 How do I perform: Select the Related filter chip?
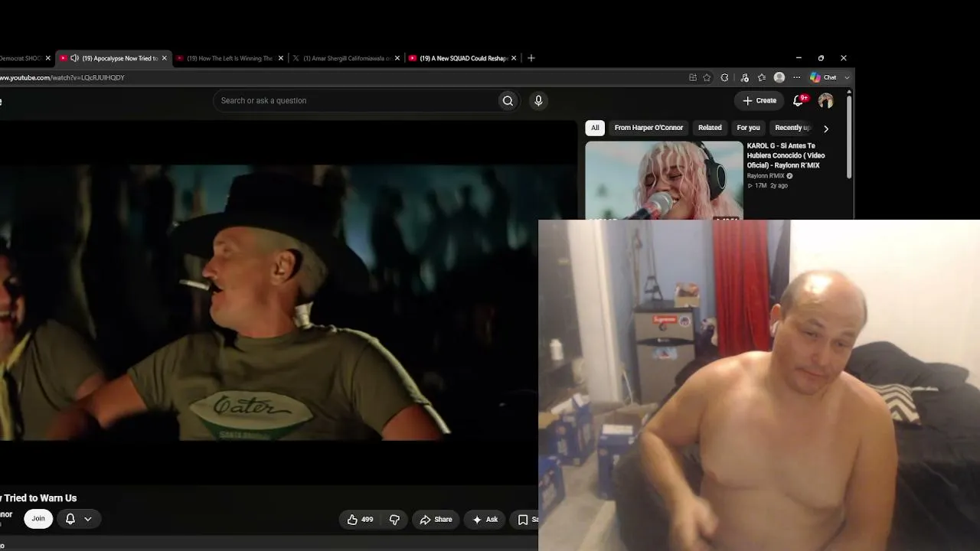tap(710, 128)
